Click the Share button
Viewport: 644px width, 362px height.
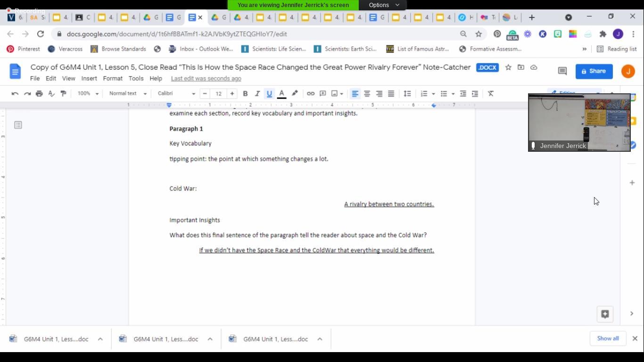tap(594, 71)
